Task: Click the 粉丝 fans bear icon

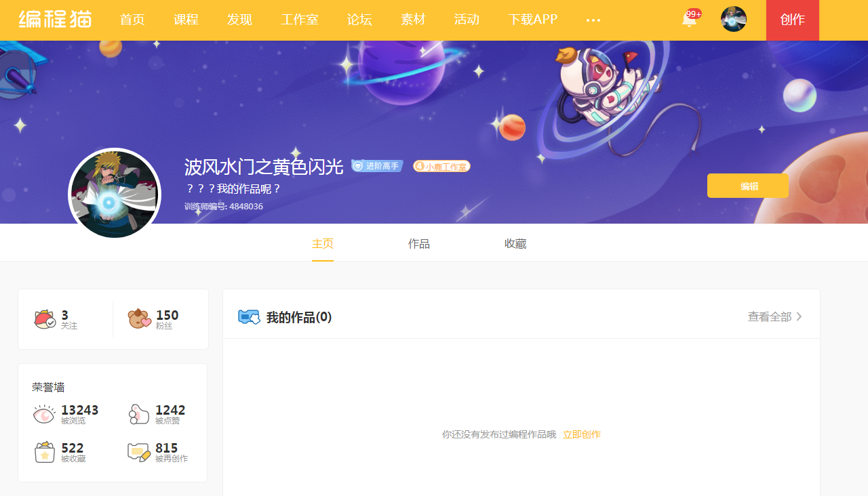Action: [x=140, y=318]
